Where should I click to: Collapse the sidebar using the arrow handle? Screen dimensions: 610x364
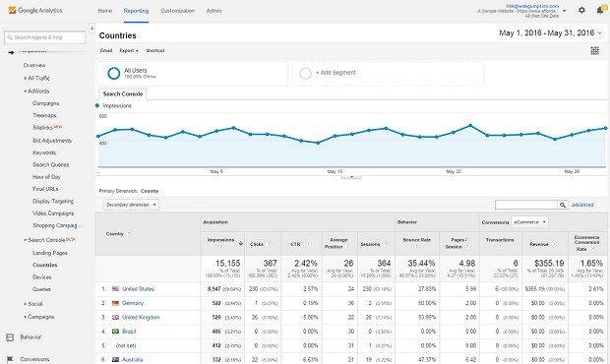(x=91, y=29)
